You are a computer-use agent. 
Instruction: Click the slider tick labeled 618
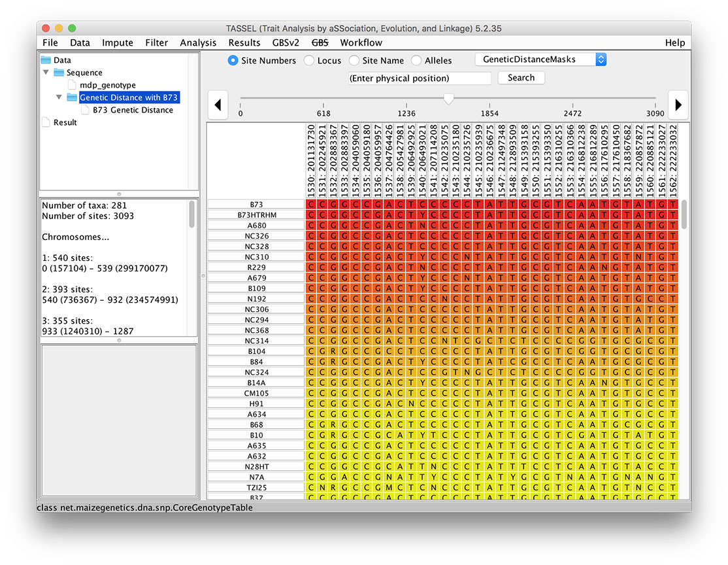click(x=323, y=113)
